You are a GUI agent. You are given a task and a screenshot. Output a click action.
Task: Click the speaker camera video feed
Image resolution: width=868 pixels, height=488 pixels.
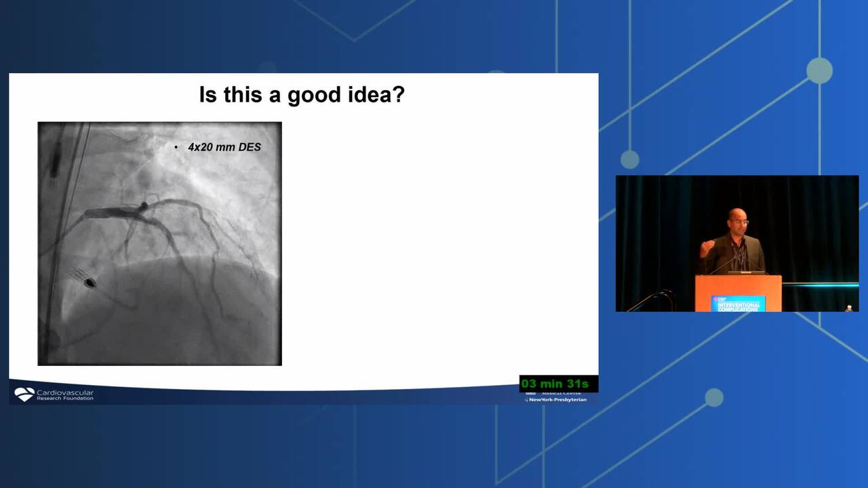737,243
